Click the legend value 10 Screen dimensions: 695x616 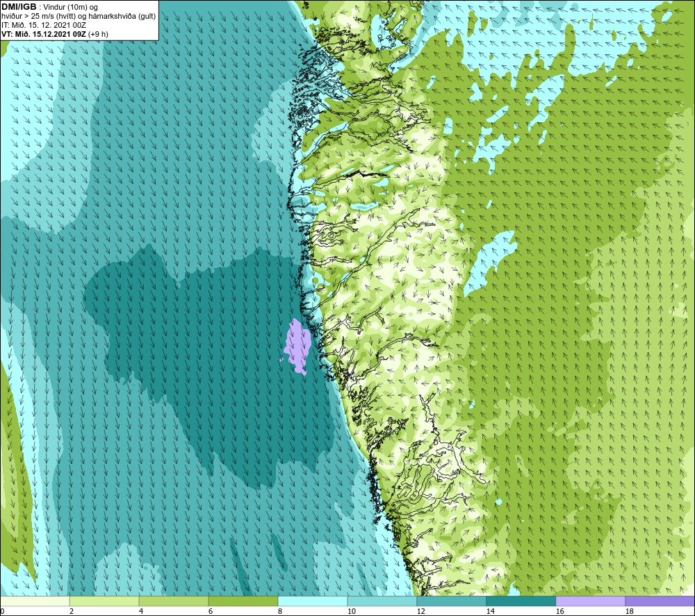[x=352, y=611]
